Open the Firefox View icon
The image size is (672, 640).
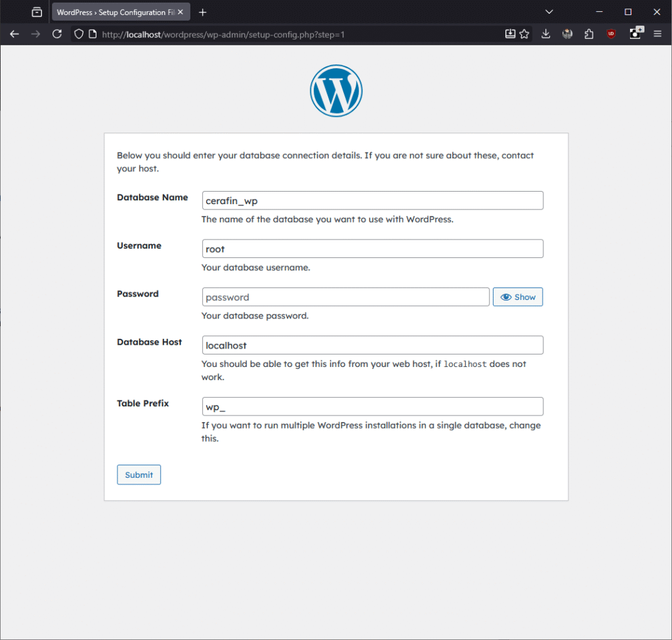[x=37, y=12]
